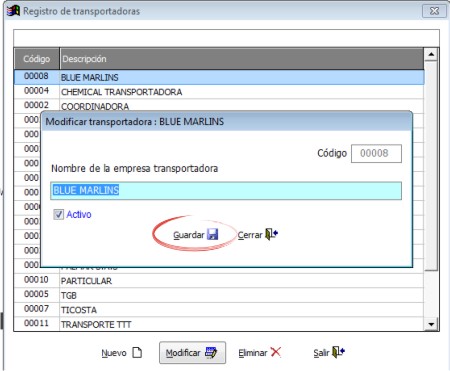Select the TICOSTA row

point(219,310)
